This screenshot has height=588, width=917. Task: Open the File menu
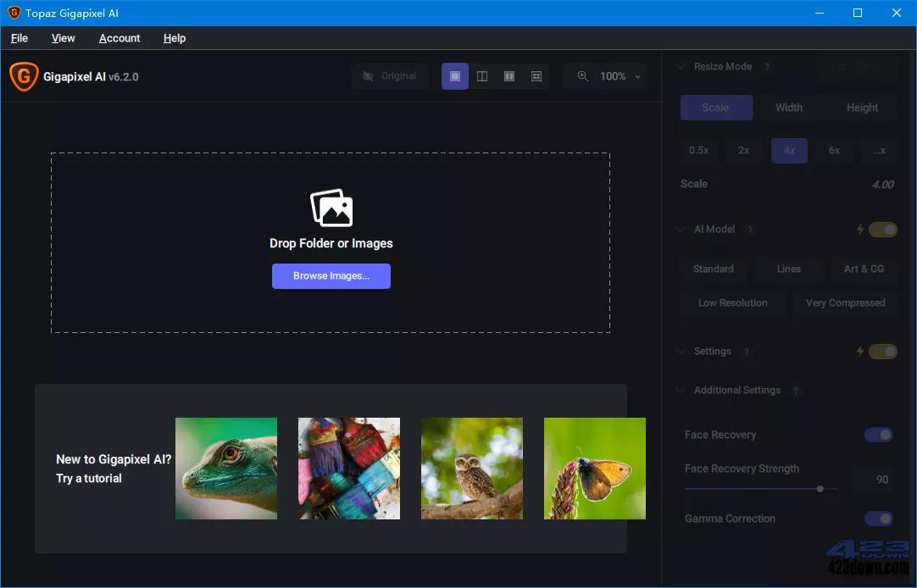pos(19,38)
